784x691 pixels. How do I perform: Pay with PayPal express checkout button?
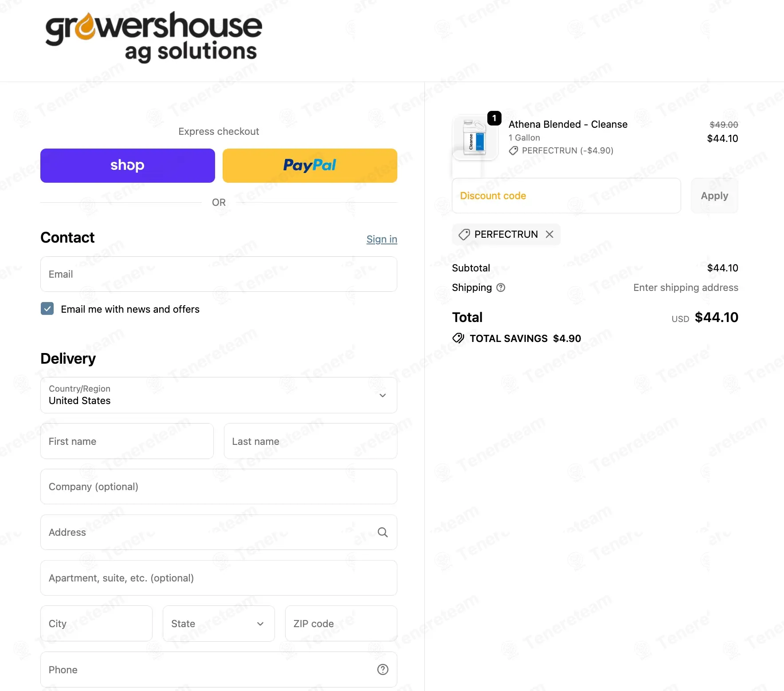point(310,165)
